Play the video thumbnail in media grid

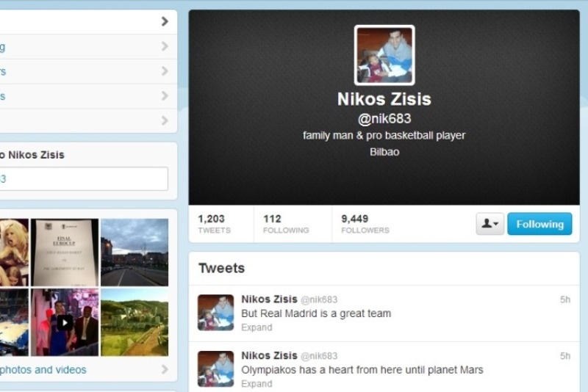point(65,322)
